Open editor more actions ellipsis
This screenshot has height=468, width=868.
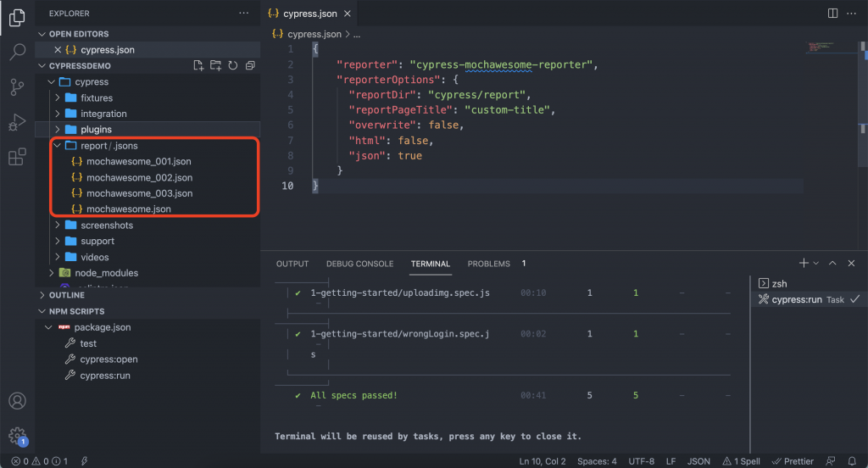click(x=851, y=13)
